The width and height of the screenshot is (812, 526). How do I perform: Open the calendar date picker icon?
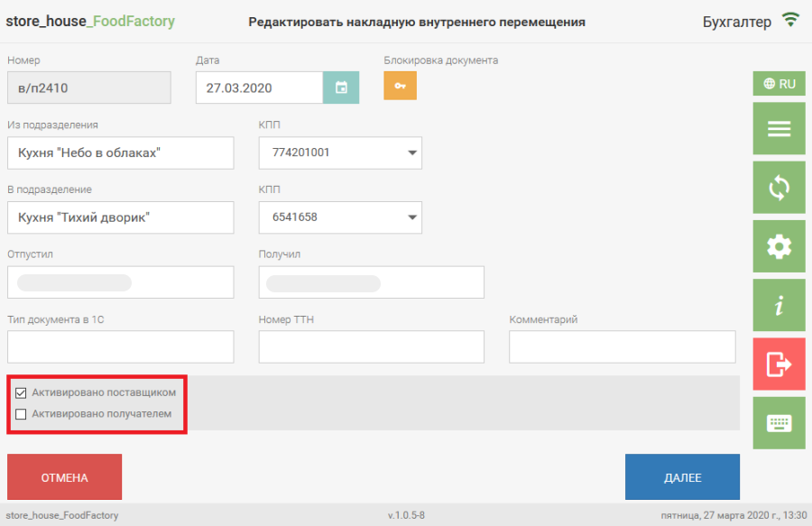tap(341, 88)
